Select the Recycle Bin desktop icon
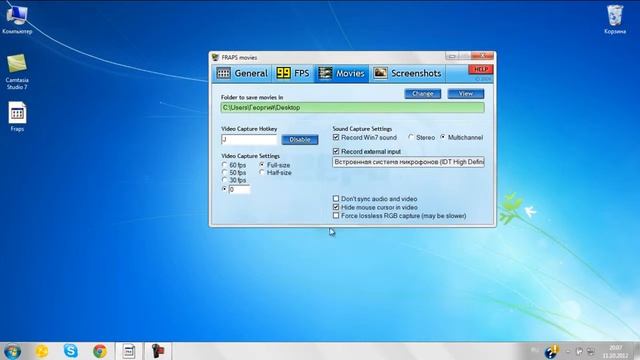 coord(615,19)
